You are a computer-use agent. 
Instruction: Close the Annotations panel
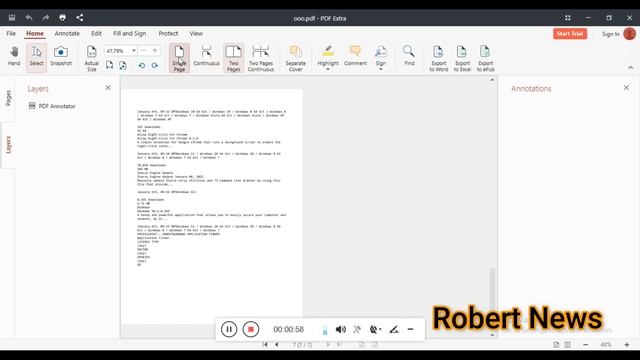tap(627, 88)
